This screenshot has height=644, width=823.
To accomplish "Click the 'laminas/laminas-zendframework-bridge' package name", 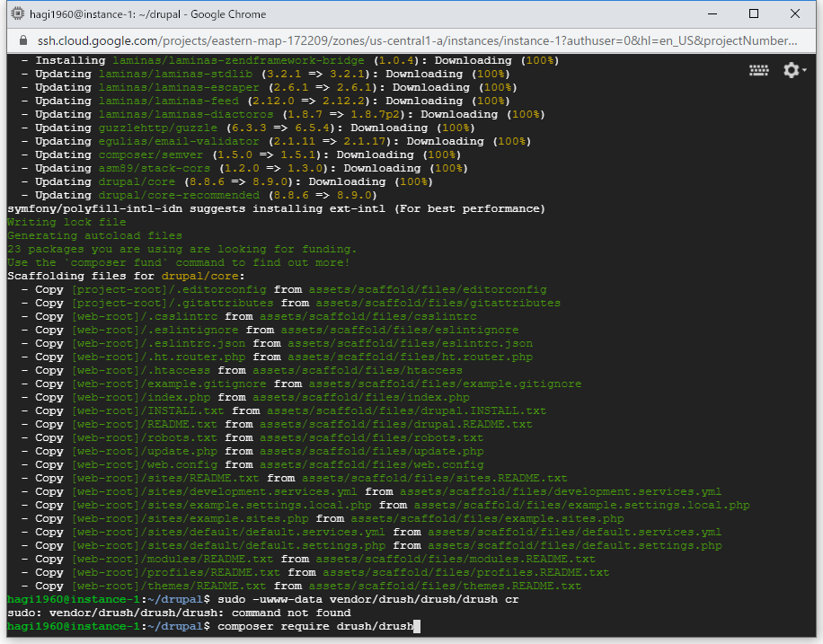I will point(238,60).
